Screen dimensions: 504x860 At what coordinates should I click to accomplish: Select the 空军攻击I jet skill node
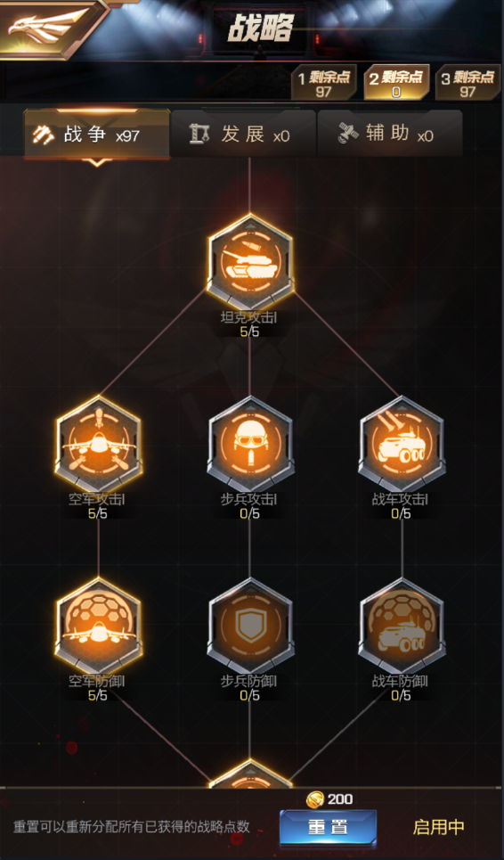click(x=99, y=445)
